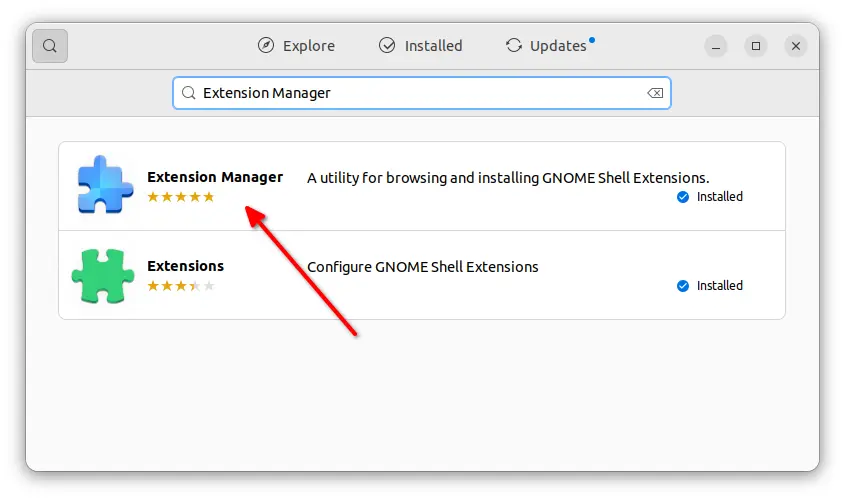Click the blue Extension Manager puzzle icon
Viewport: 845px width, 500px height.
[105, 185]
